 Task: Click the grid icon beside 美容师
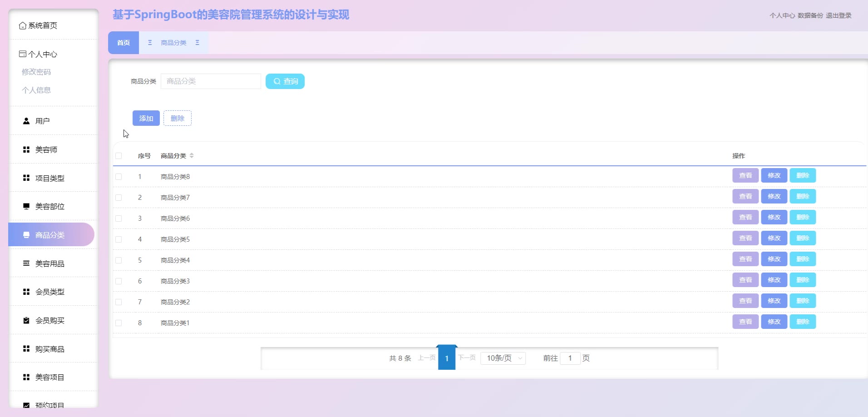coord(26,149)
